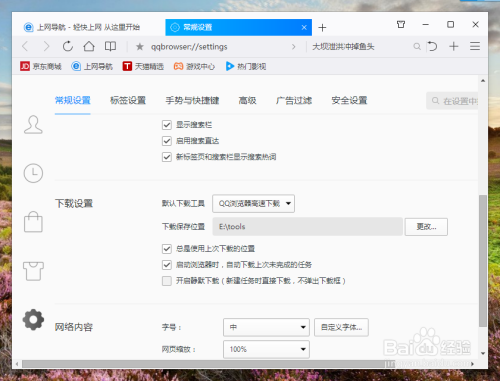Open the settings gear sidebar icon
Screen dimensions: 500x381
(x=33, y=320)
